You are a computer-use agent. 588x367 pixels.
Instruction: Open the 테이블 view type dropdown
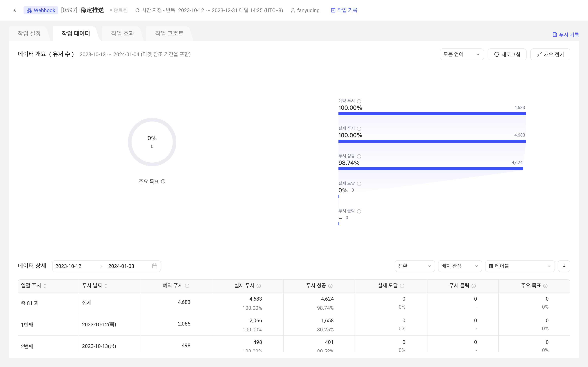coord(520,266)
